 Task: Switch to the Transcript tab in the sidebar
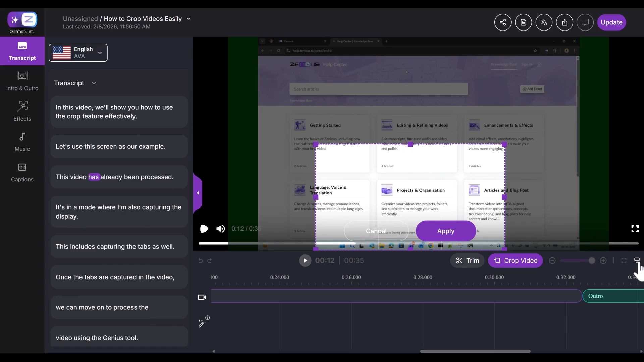(x=22, y=51)
